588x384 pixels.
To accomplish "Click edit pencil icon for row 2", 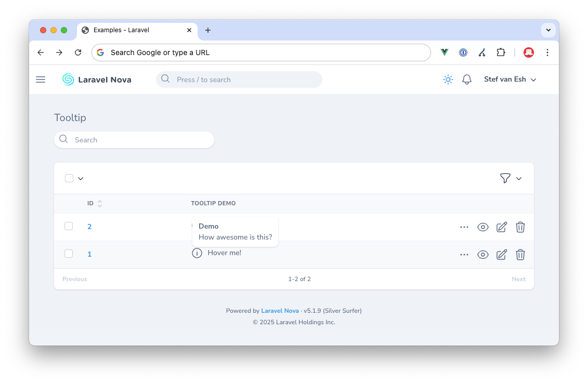I will point(501,227).
